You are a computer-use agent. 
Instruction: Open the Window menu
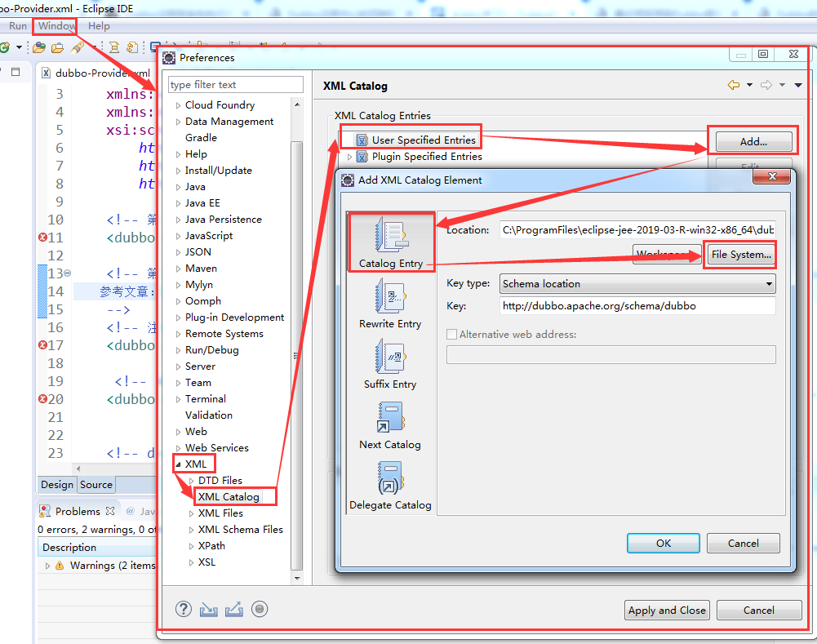(x=56, y=26)
